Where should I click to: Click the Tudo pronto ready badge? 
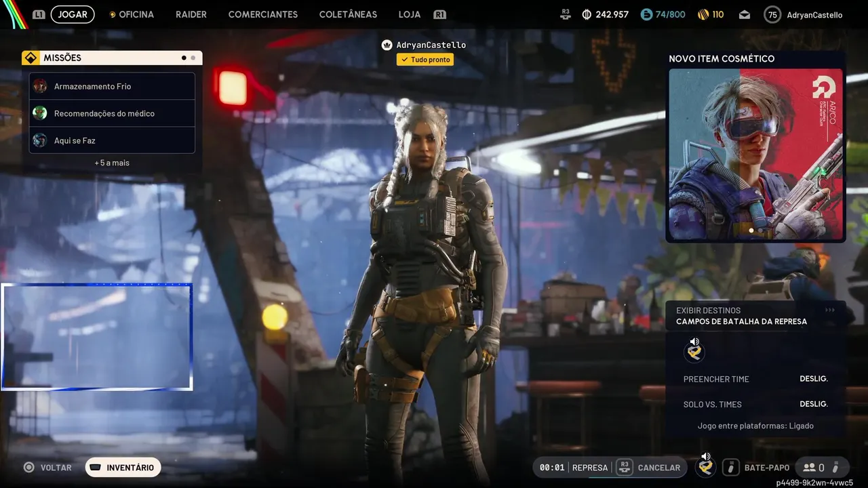(425, 60)
